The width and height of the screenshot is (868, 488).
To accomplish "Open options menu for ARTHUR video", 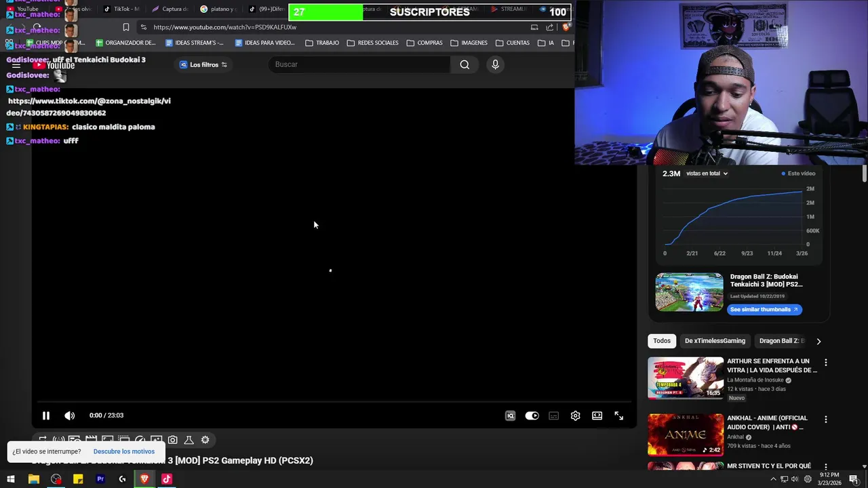I will click(825, 363).
